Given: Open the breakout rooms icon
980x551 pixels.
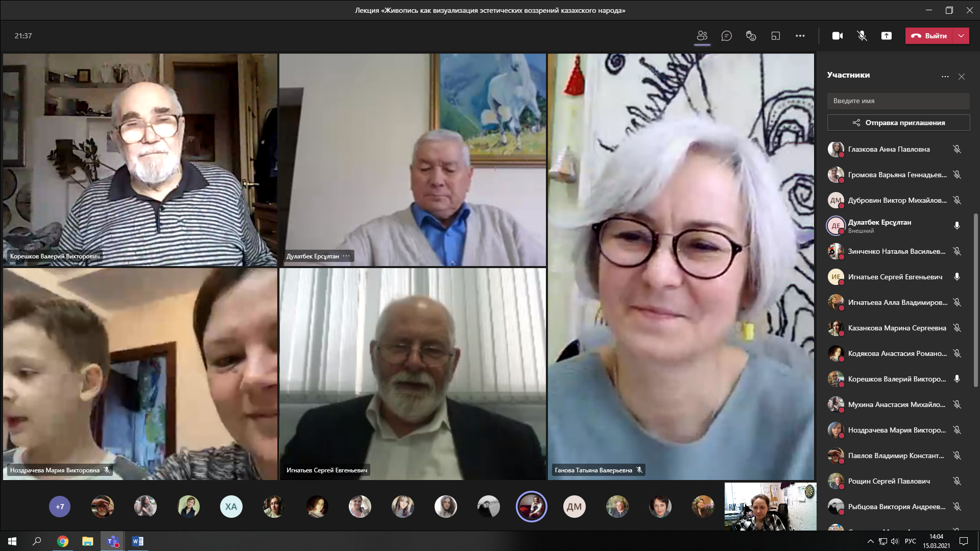Looking at the screenshot, I should [775, 36].
